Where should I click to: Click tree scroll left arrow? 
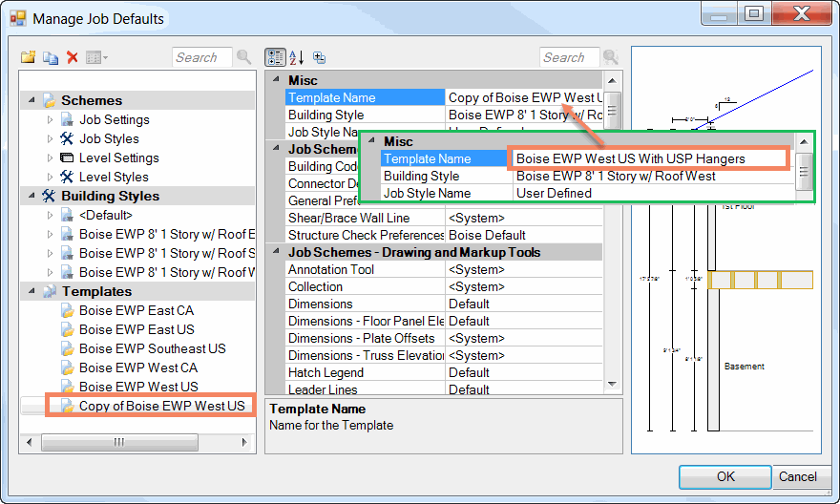click(x=29, y=442)
